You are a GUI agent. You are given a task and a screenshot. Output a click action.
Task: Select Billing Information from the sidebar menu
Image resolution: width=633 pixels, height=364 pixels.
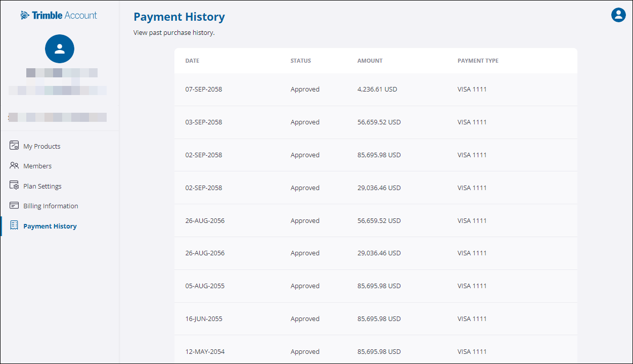pyautogui.click(x=51, y=205)
